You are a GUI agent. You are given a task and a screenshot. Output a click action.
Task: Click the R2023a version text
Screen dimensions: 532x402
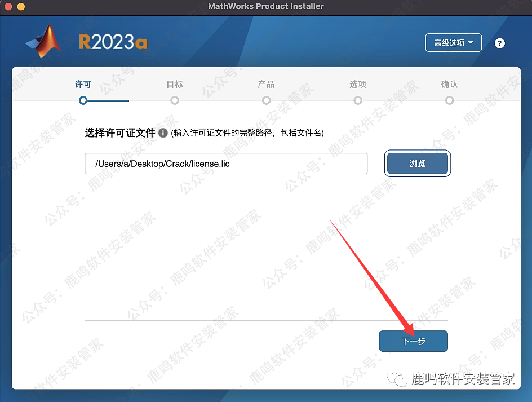click(113, 42)
